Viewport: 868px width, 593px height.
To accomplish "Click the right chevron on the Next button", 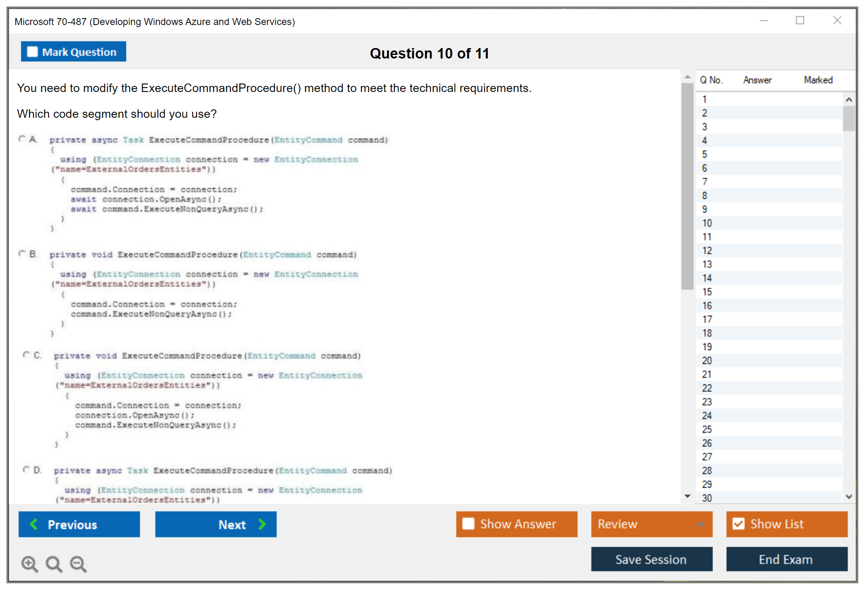I will pos(262,524).
